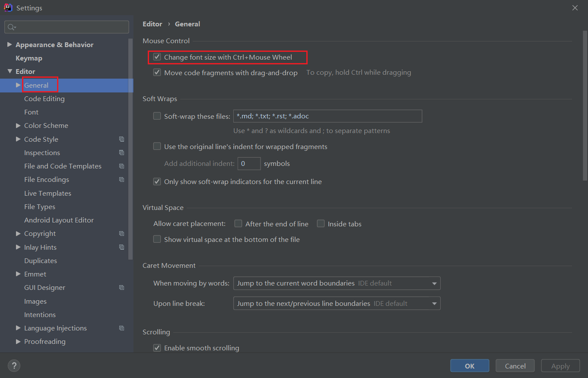Click inside the settings search field
This screenshot has height=378, width=588.
pyautogui.click(x=67, y=27)
